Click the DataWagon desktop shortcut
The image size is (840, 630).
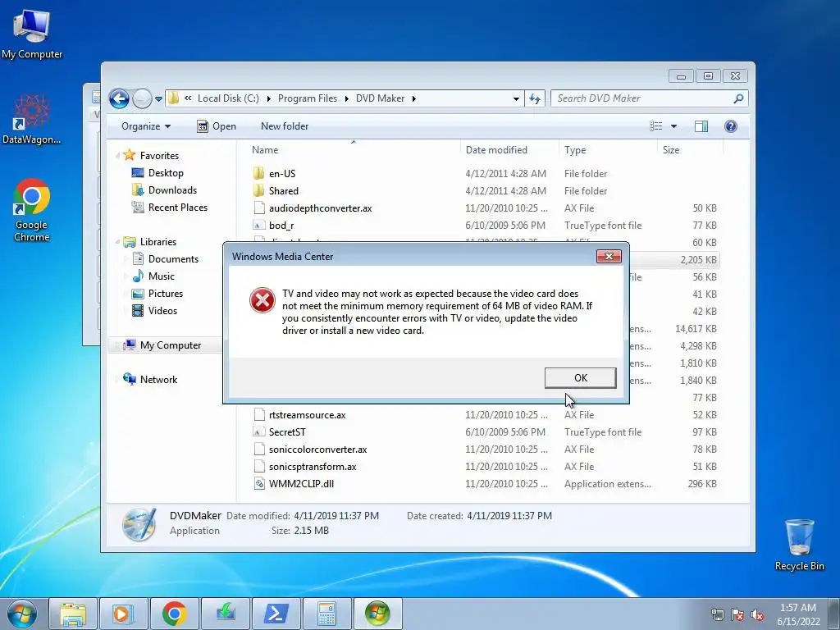click(32, 120)
